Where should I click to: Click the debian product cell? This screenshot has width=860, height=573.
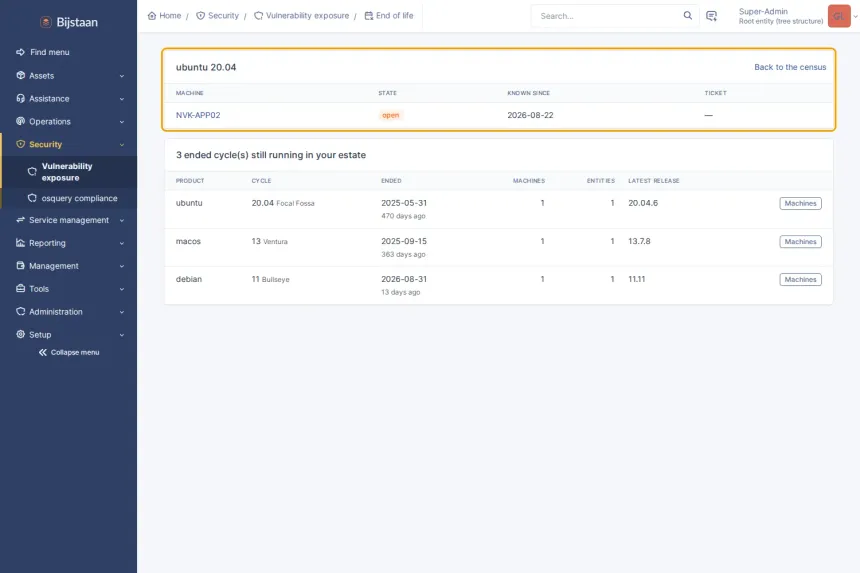[189, 279]
